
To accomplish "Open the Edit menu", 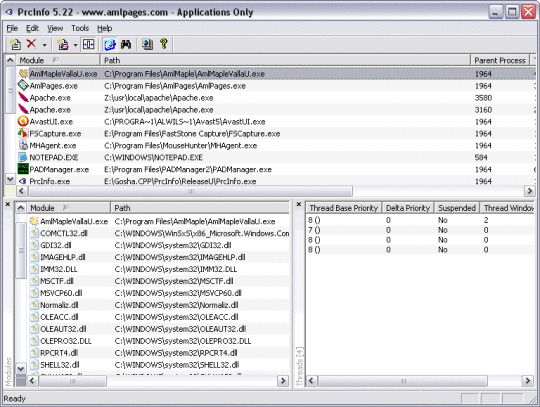I will tap(32, 28).
